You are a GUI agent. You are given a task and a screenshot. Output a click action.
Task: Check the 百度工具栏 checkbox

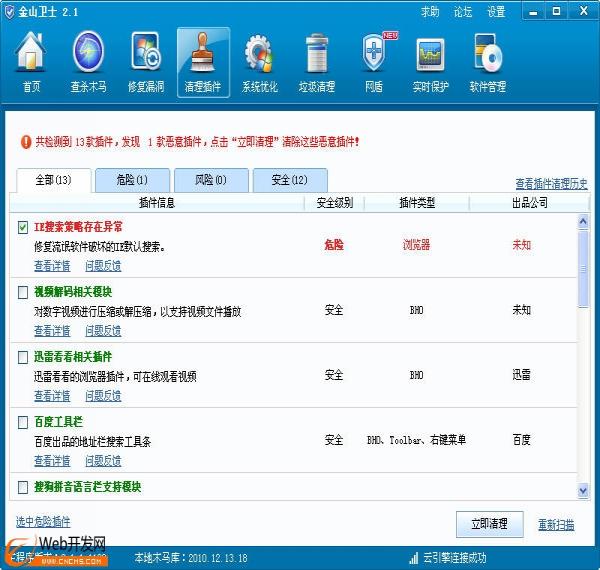coord(23,422)
